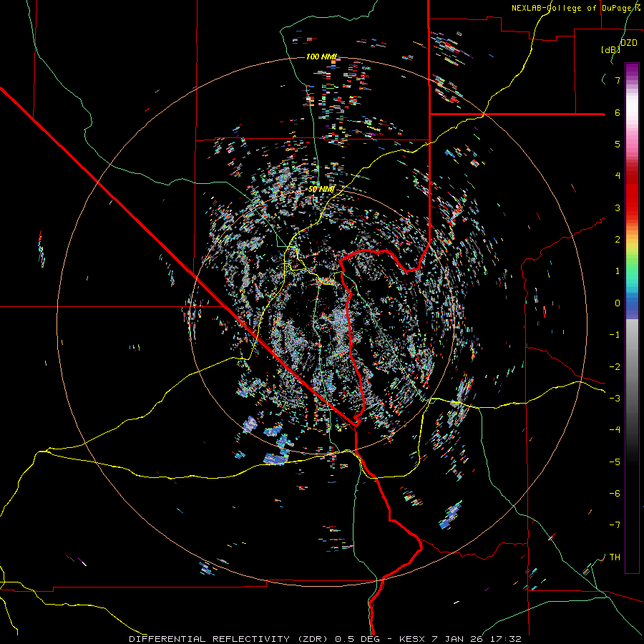The height and width of the screenshot is (644, 644).
Task: Click the 50 NMI range ring label
Action: click(321, 189)
